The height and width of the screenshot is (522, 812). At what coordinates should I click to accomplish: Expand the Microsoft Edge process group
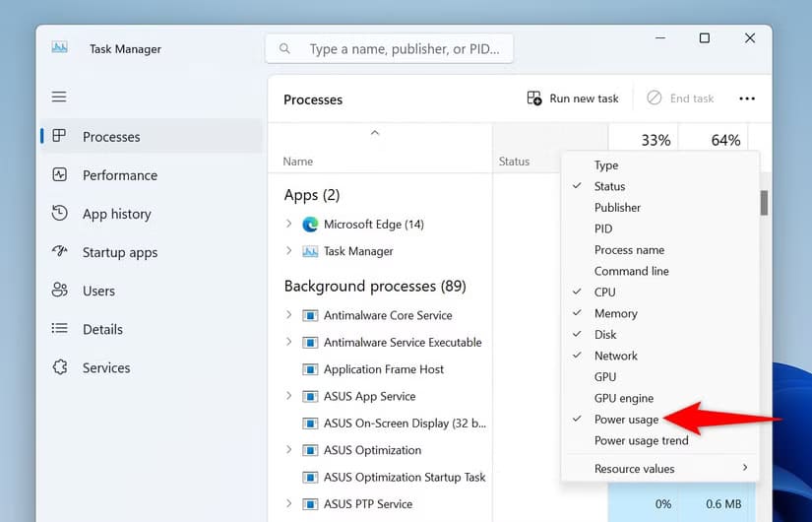288,224
